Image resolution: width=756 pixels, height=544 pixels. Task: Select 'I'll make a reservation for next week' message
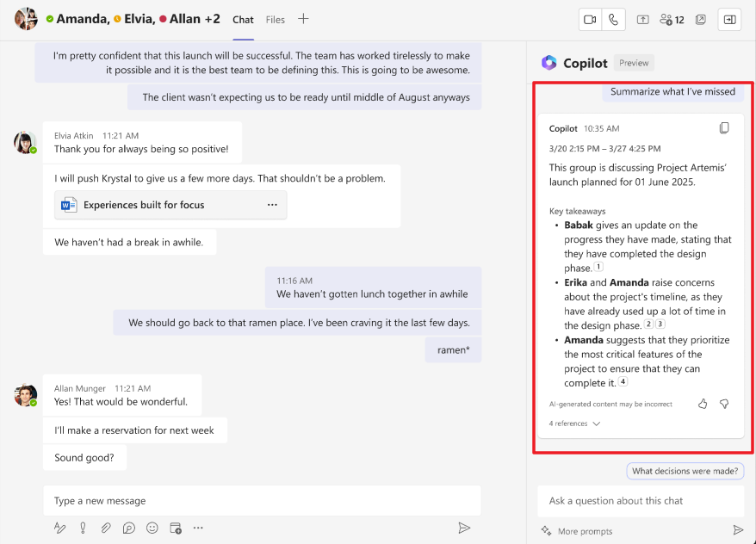point(134,430)
